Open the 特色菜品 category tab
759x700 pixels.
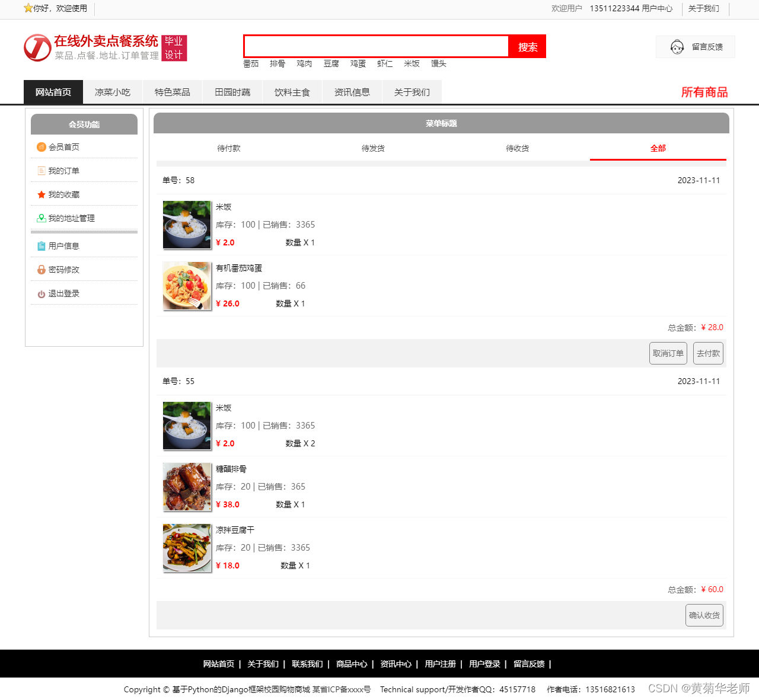pyautogui.click(x=173, y=92)
